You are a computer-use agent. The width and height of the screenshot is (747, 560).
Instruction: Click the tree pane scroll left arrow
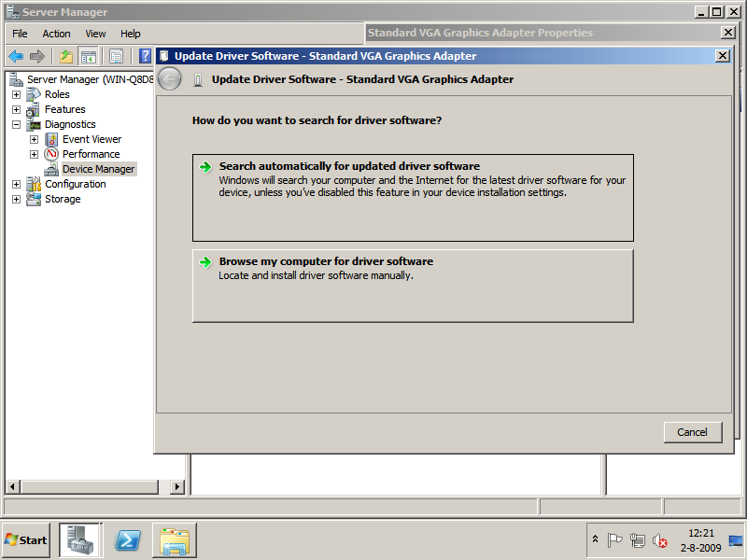coord(12,486)
